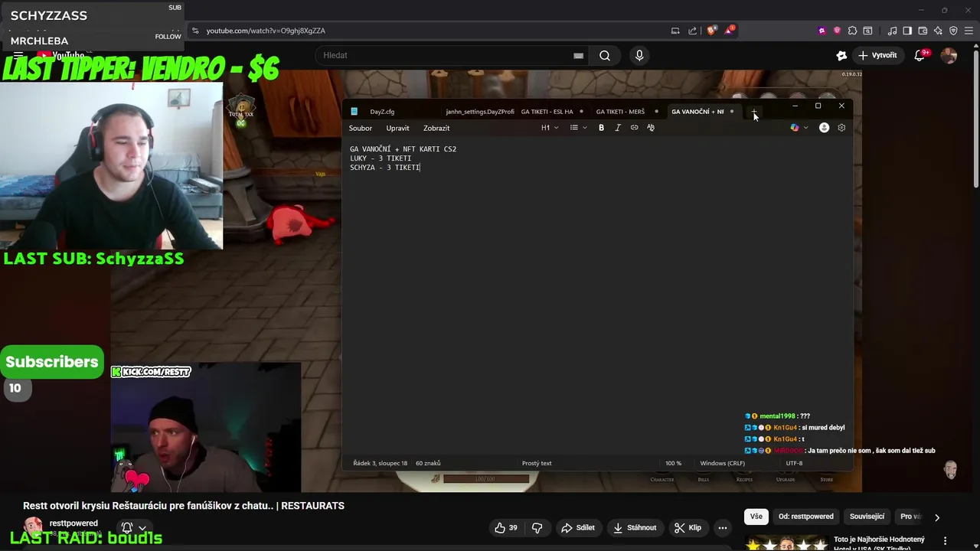Click the YouTube search magnifier button
Screen dimensions: 980x551
click(605, 55)
